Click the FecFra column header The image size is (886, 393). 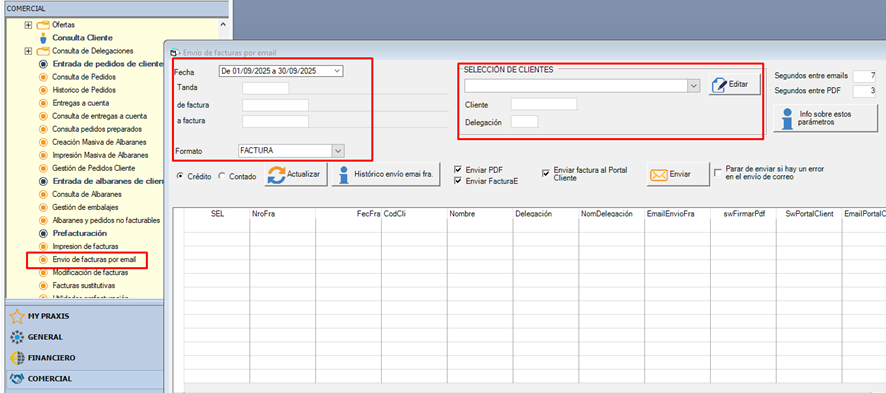tap(348, 214)
